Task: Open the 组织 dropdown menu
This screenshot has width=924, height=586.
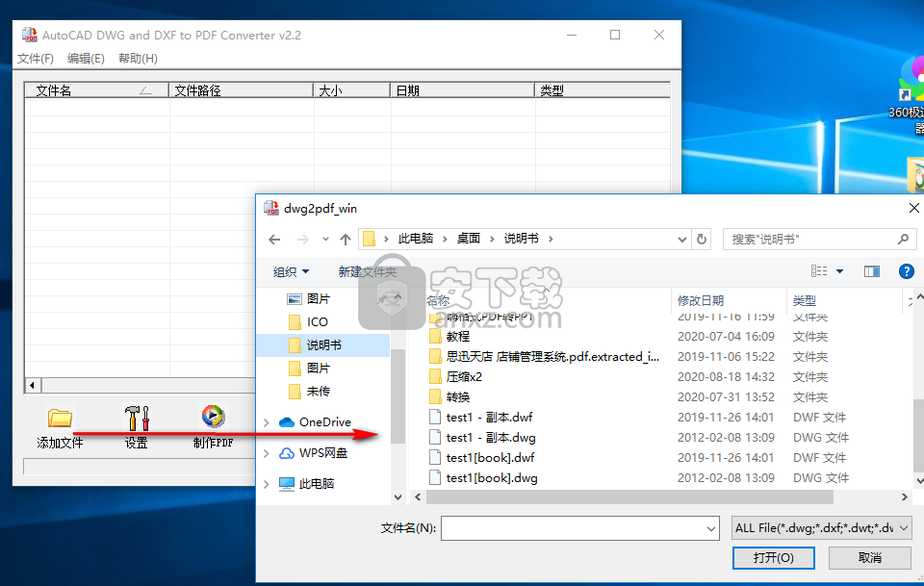Action: (291, 271)
